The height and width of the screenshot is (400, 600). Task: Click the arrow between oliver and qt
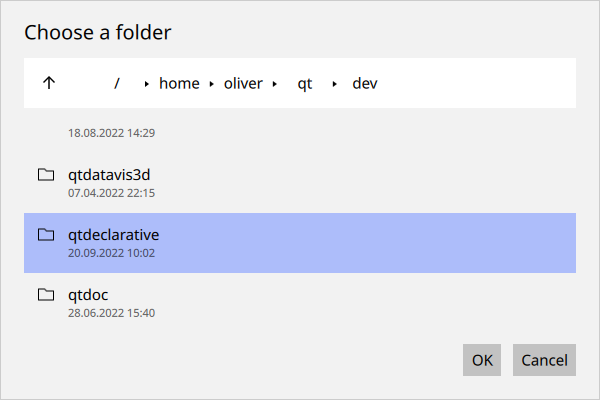tap(274, 84)
